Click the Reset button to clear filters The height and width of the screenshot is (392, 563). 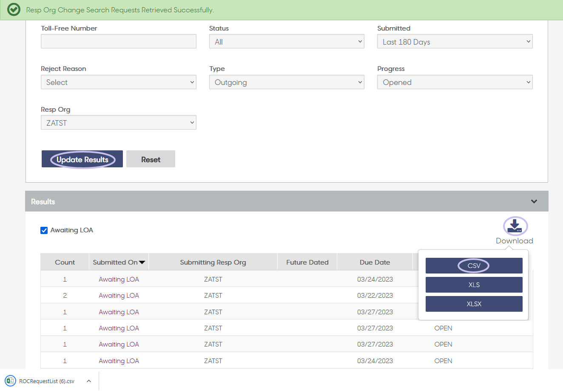(151, 158)
